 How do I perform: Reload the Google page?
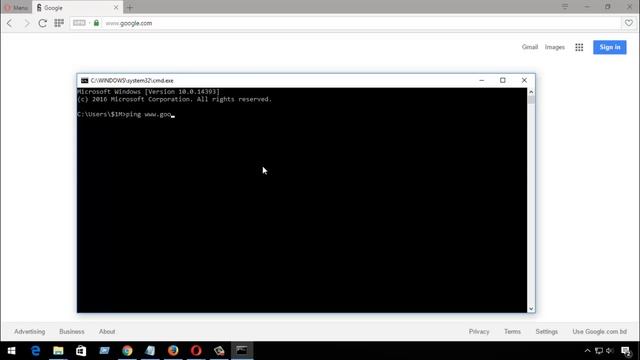point(42,23)
